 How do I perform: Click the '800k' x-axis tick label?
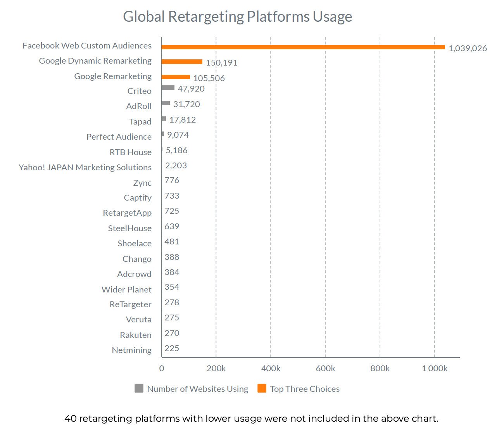380,369
